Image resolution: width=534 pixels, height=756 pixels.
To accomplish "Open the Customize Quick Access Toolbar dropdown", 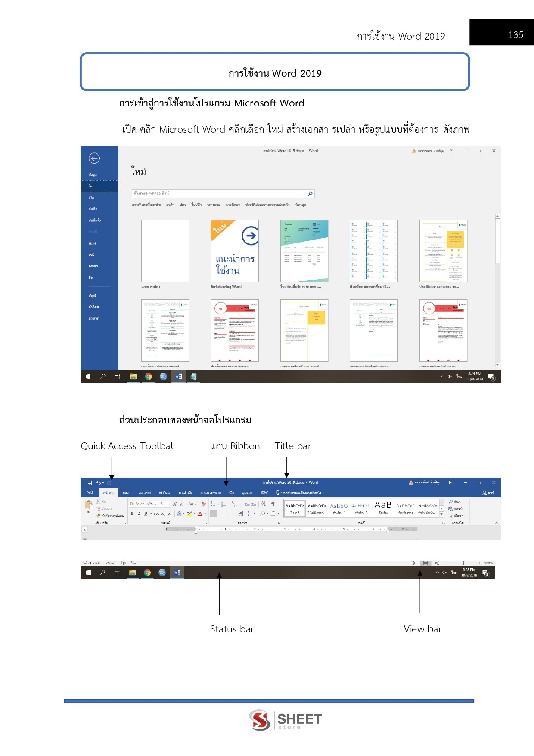I will [118, 483].
